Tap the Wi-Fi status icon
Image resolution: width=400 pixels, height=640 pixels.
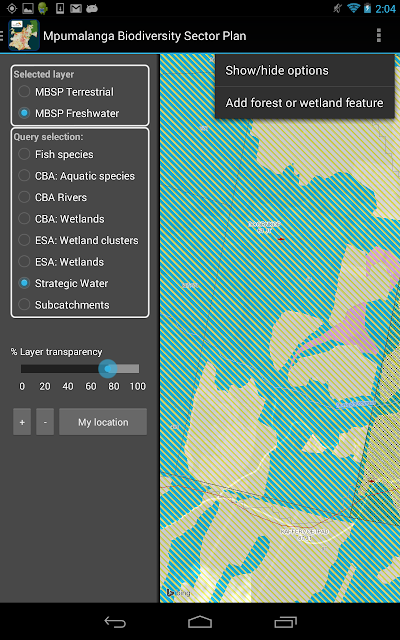pos(353,8)
